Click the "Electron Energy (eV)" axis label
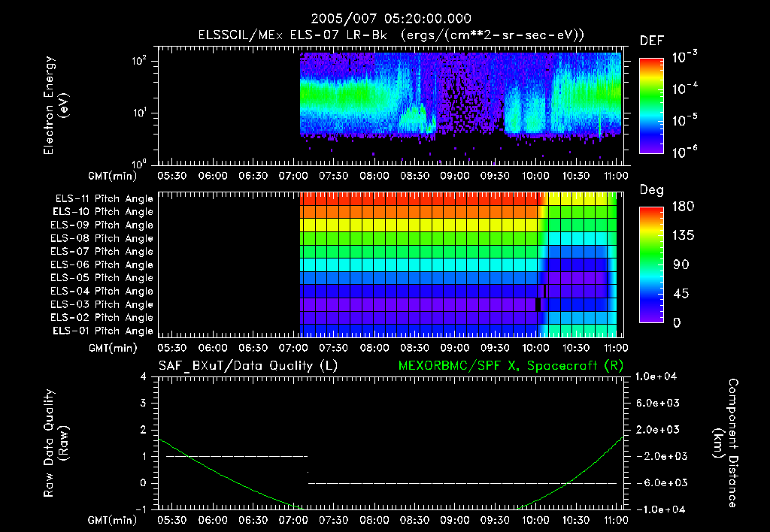The height and width of the screenshot is (532, 770). [x=56, y=105]
